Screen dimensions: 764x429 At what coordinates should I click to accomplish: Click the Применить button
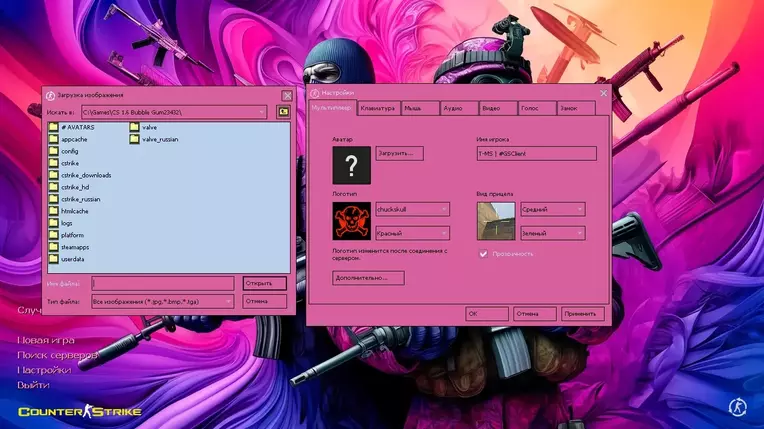[582, 314]
